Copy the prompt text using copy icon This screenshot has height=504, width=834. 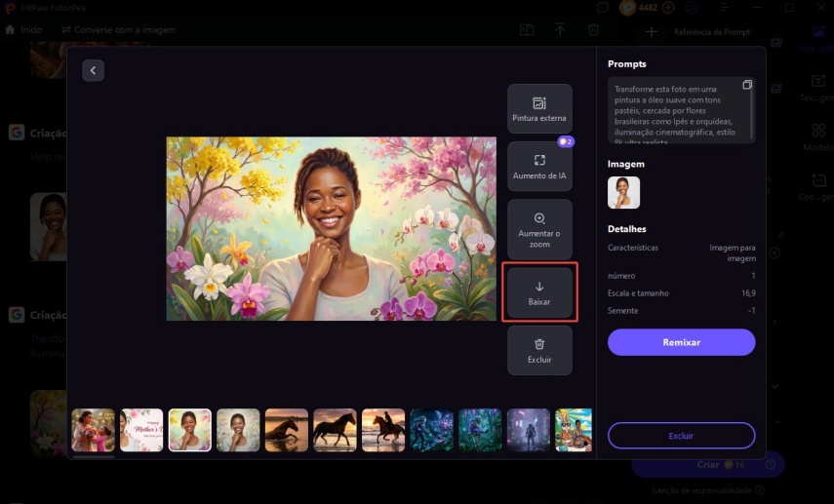click(x=746, y=85)
